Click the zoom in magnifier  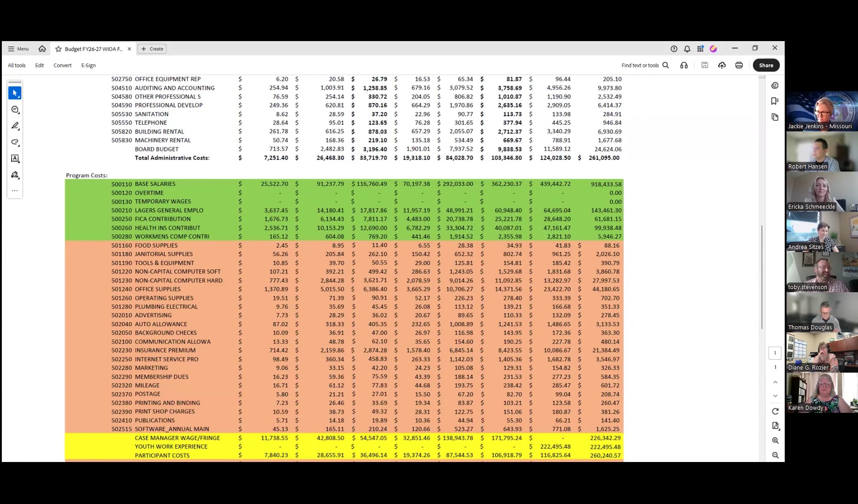[775, 441]
